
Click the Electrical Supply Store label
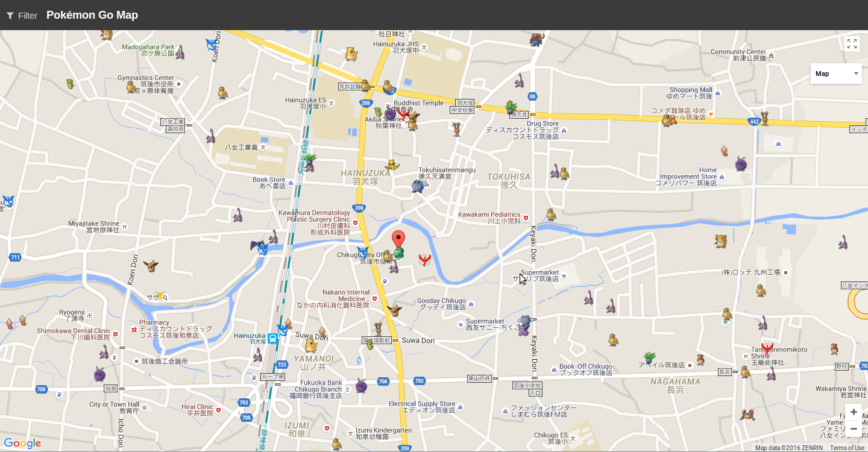422,407
